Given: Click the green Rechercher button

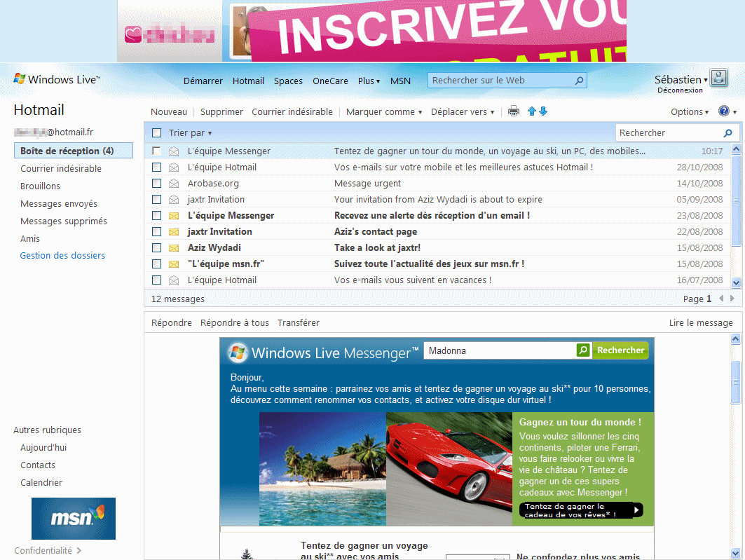Looking at the screenshot, I should click(620, 350).
